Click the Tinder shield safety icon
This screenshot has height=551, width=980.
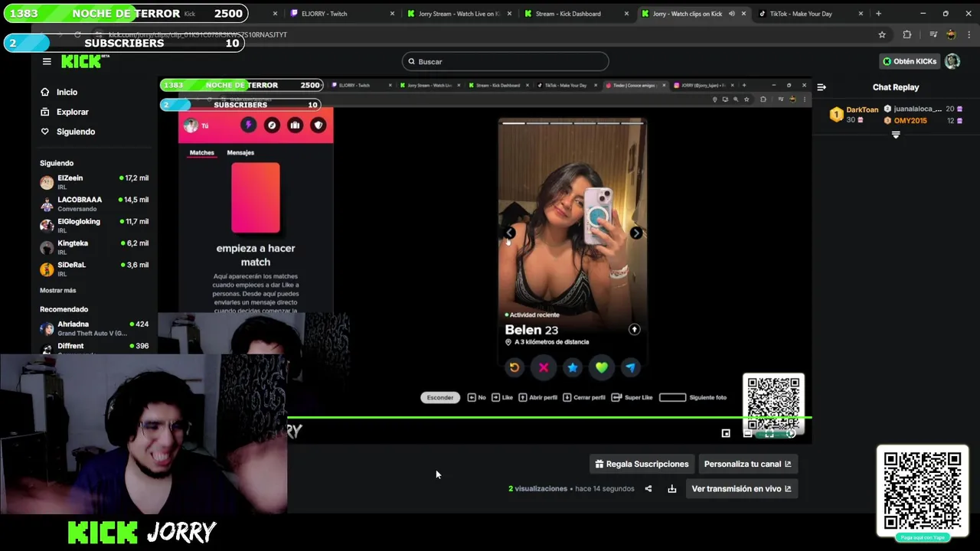tap(318, 125)
